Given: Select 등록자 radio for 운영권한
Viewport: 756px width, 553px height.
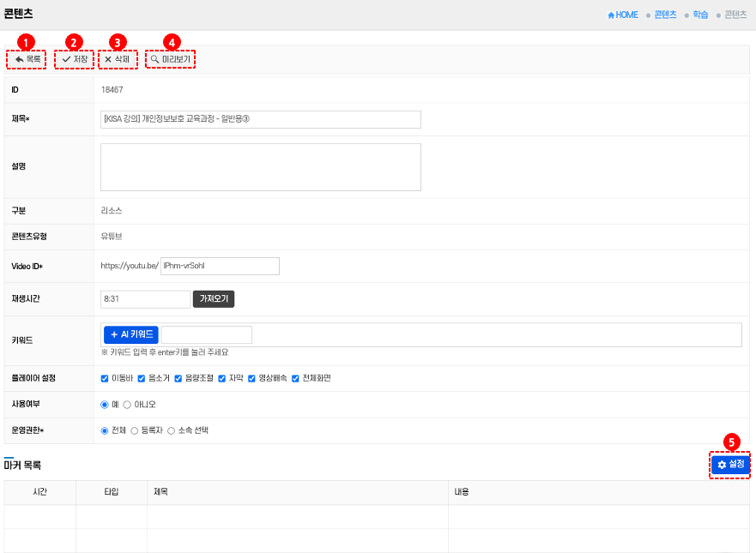Looking at the screenshot, I should pos(134,430).
